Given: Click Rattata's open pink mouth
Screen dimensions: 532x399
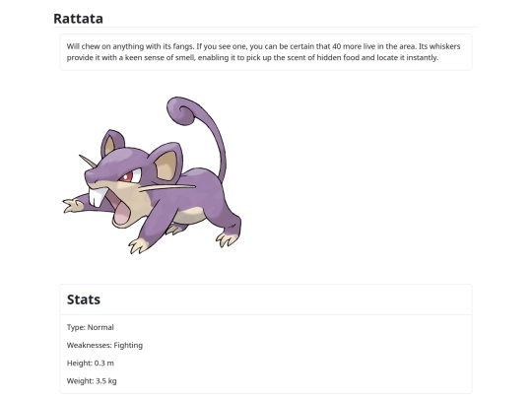Looking at the screenshot, I should pos(120,211).
